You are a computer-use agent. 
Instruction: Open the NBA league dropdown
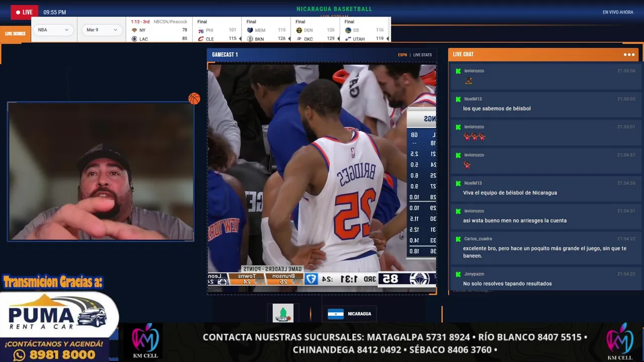(53, 30)
